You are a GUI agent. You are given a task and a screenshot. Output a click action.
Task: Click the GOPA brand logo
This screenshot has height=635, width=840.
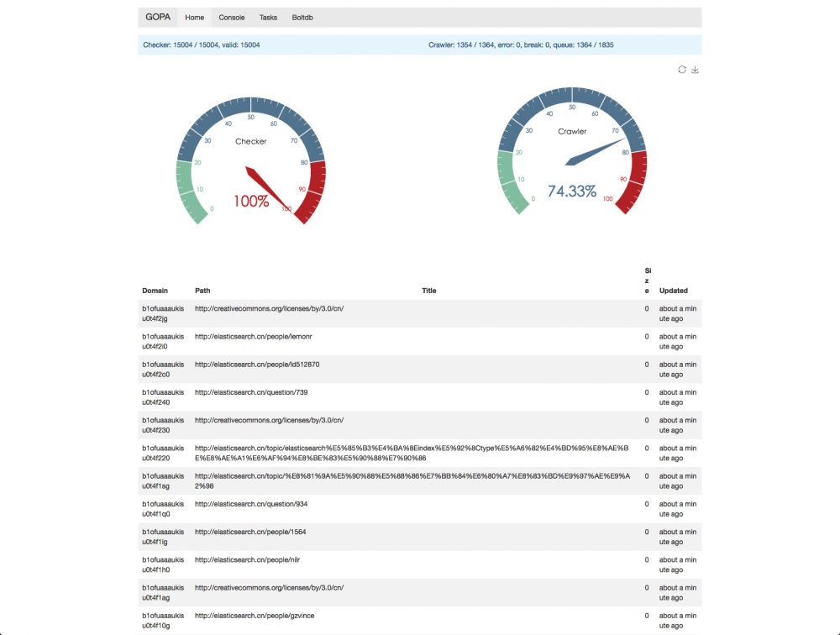tap(158, 17)
